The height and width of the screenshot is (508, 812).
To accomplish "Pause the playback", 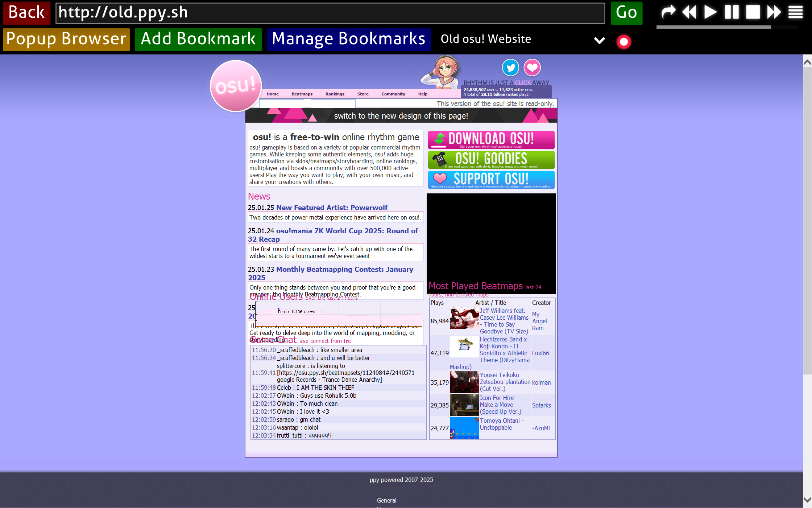I will [732, 12].
